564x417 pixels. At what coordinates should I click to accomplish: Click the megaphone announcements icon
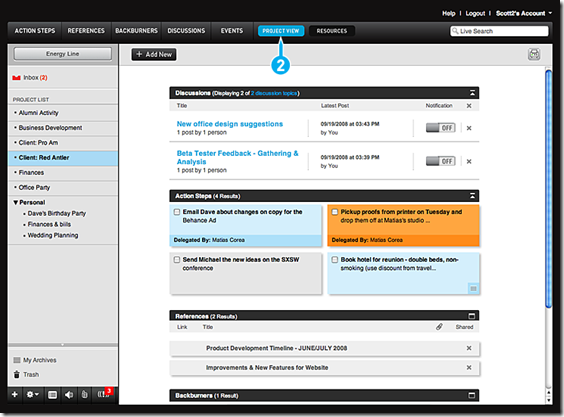(x=69, y=395)
